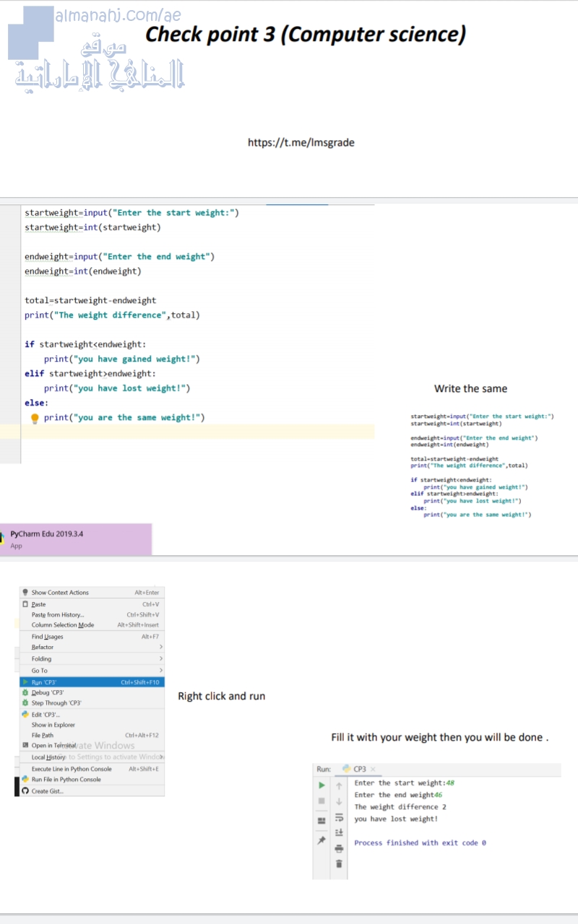This screenshot has width=578, height=924.
Task: Expand the Local History submenu
Action: click(x=92, y=757)
